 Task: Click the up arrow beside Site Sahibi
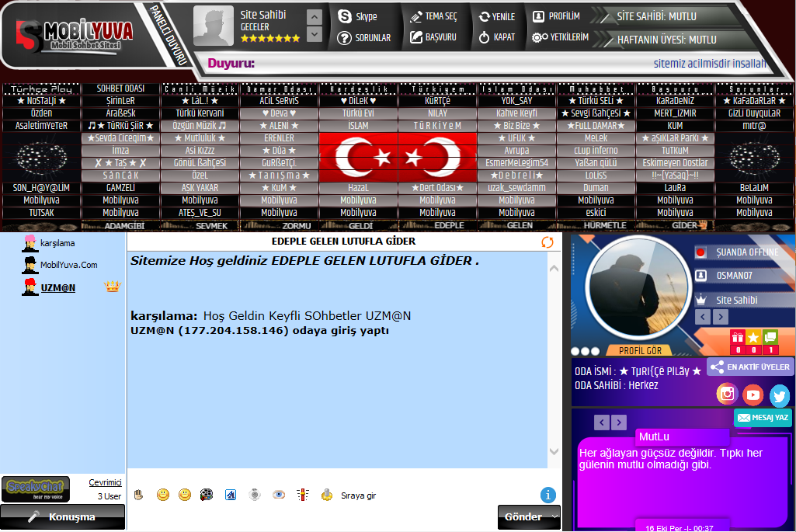[314, 17]
